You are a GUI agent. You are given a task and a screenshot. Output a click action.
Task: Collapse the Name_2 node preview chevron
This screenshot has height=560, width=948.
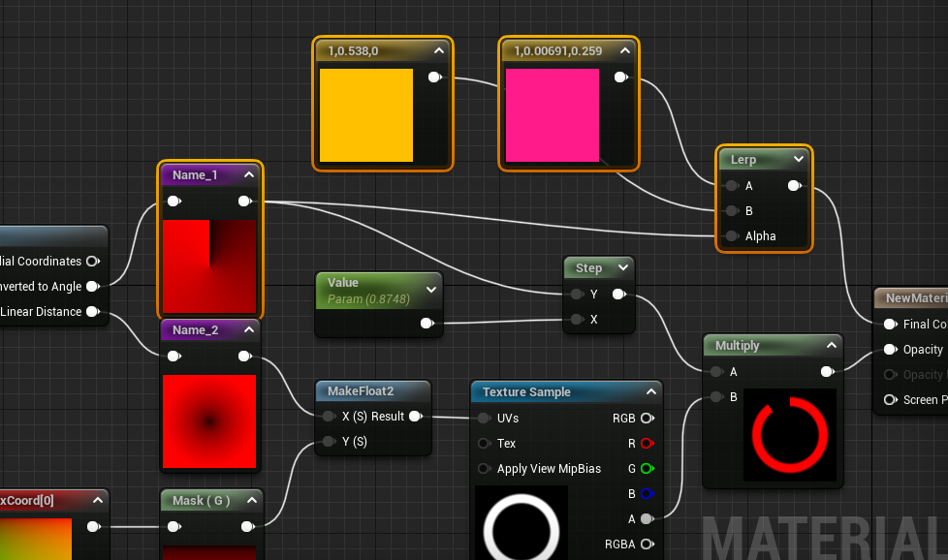pos(249,329)
